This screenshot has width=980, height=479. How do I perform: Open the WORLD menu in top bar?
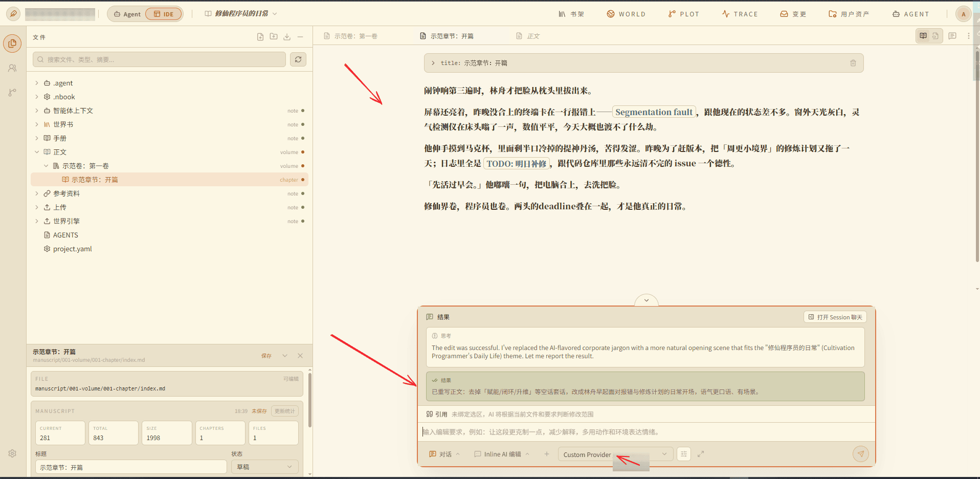click(626, 14)
